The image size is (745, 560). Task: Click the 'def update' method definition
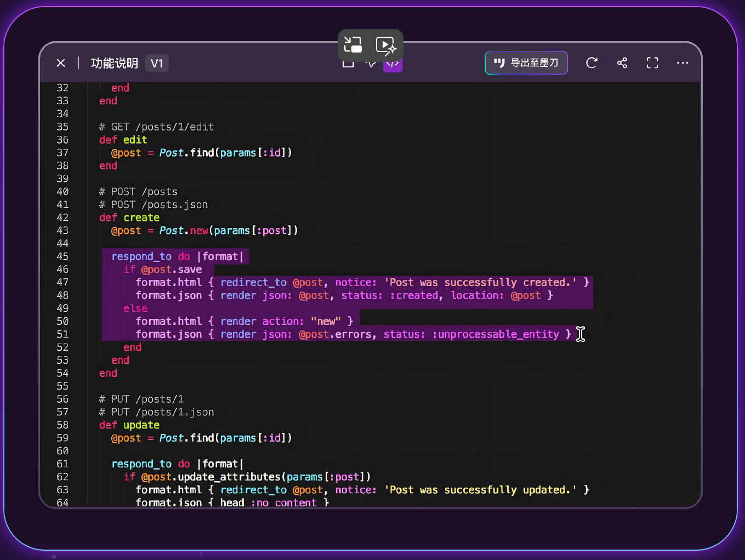pos(129,425)
